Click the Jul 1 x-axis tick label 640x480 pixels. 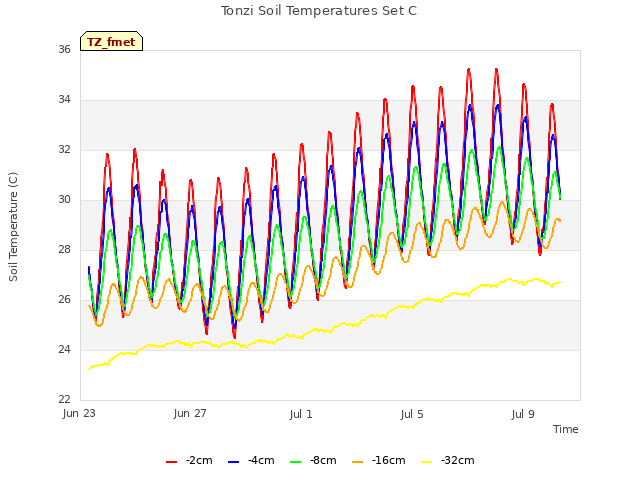301,414
